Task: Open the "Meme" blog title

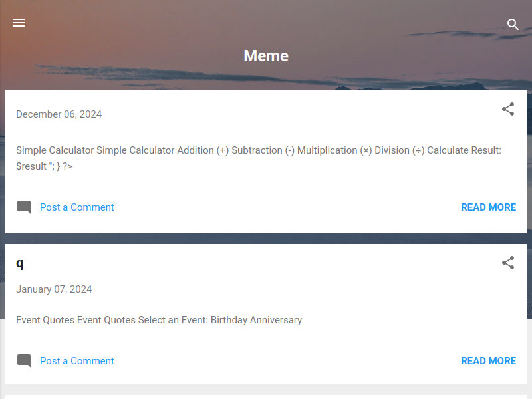Action: tap(266, 56)
